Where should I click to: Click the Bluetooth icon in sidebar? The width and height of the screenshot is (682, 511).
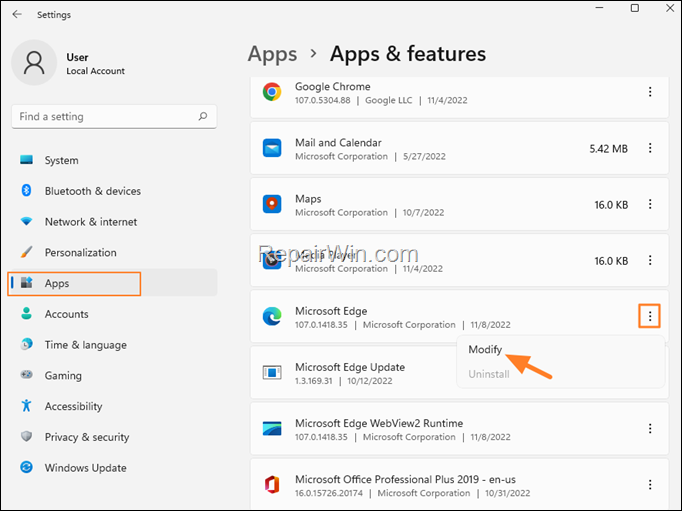click(x=27, y=190)
